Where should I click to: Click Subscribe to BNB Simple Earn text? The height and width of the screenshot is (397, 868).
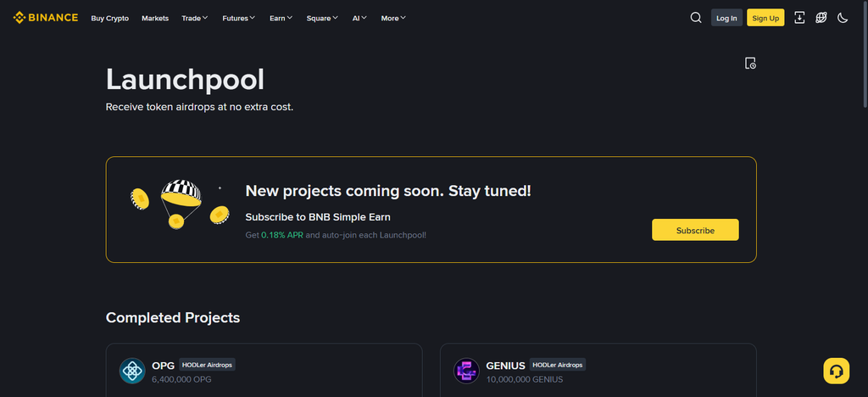318,217
